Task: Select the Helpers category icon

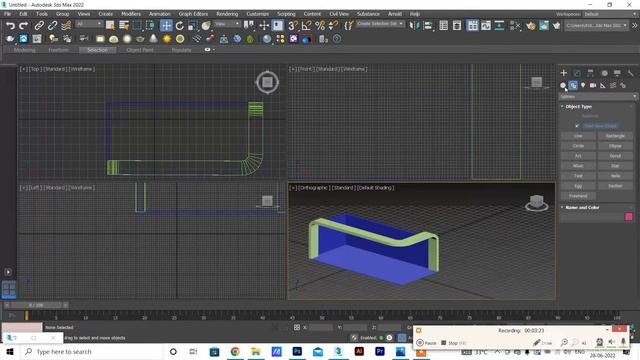Action: pos(603,85)
